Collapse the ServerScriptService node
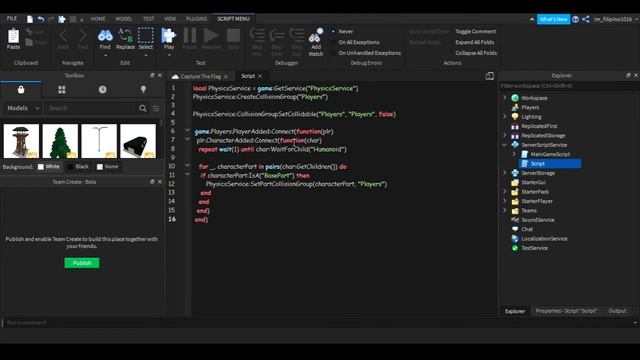The height and width of the screenshot is (360, 640). click(504, 144)
